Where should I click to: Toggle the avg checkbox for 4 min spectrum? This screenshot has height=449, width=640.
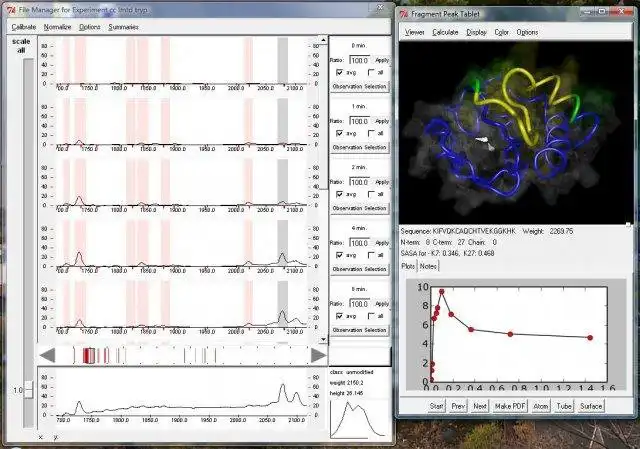coord(339,255)
